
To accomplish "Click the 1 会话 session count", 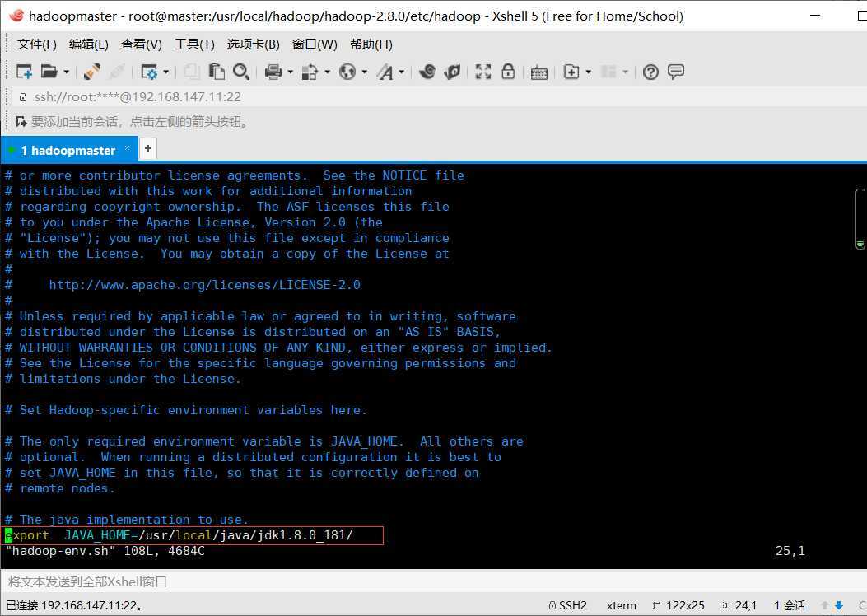I will [x=790, y=605].
